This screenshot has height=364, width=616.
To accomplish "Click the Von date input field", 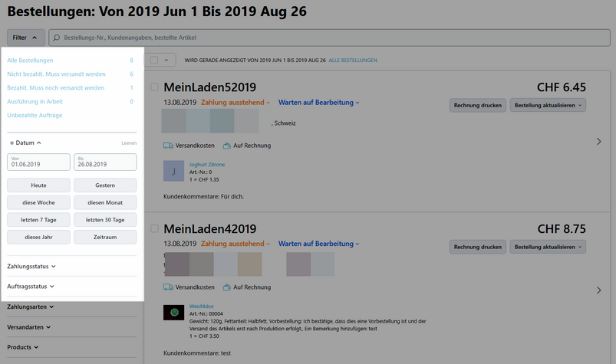I will 38,163.
